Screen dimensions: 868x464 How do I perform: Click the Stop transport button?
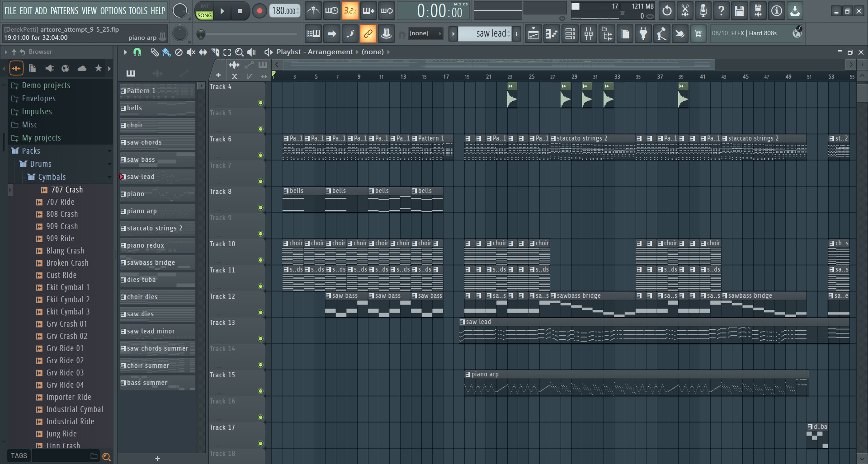coord(240,11)
